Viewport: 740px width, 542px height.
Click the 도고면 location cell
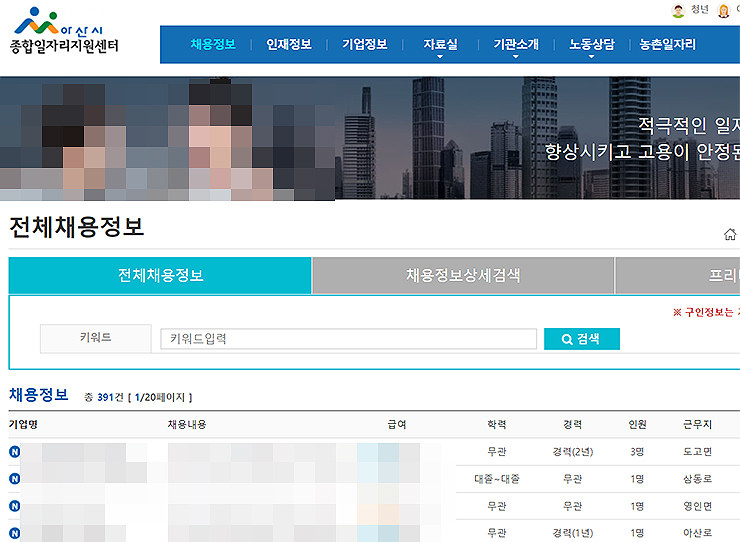click(x=698, y=452)
